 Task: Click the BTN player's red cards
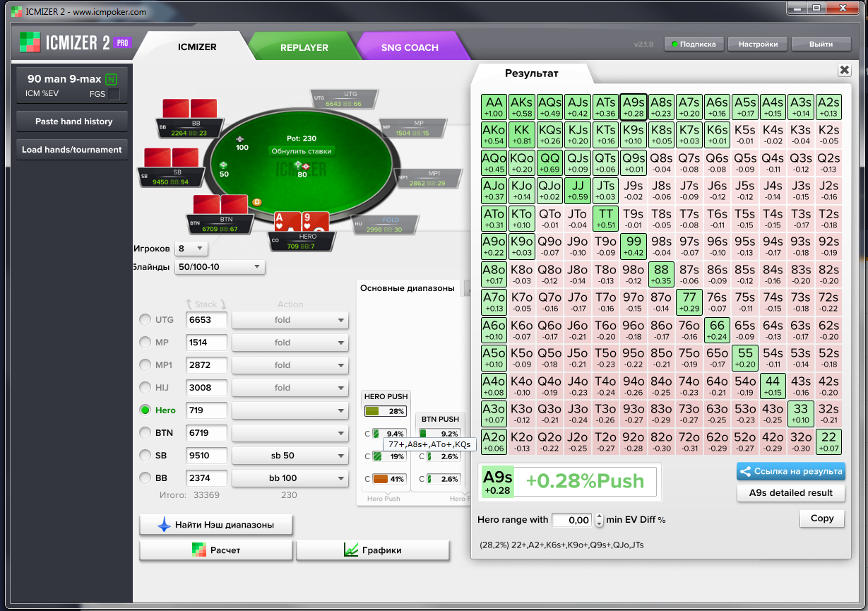[x=220, y=206]
